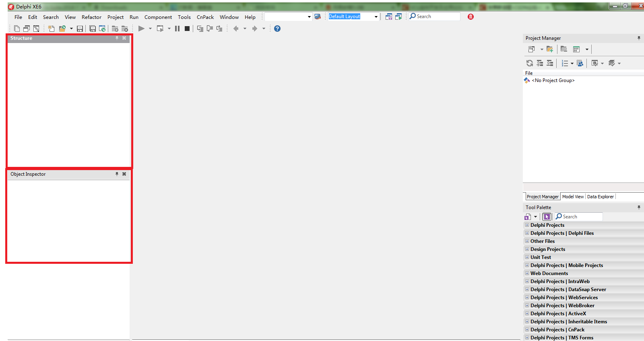Screen dimensions: 644x341
Task: Stop the program with the square icon
Action: pyautogui.click(x=187, y=29)
